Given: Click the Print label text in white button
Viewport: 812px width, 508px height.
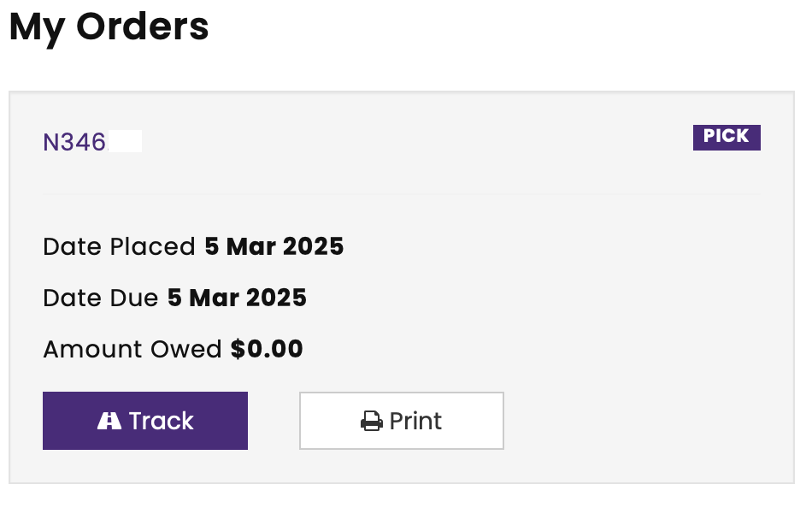Looking at the screenshot, I should click(x=415, y=421).
